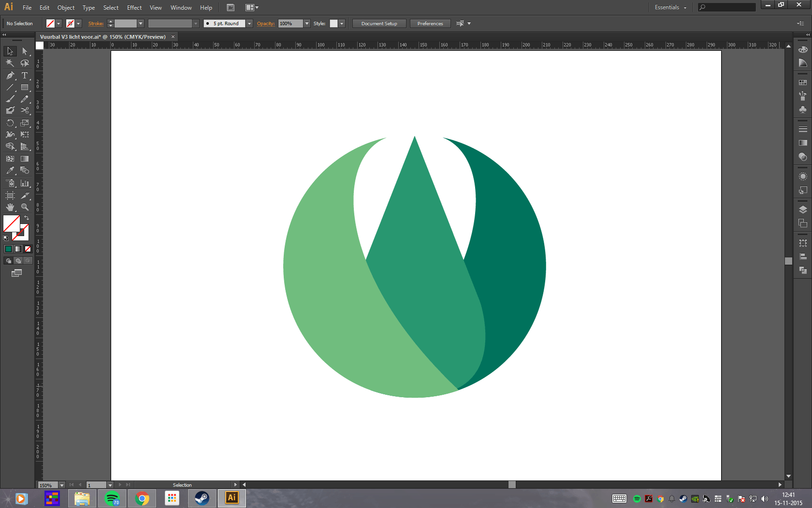Activate the Zoom tool

pos(25,207)
